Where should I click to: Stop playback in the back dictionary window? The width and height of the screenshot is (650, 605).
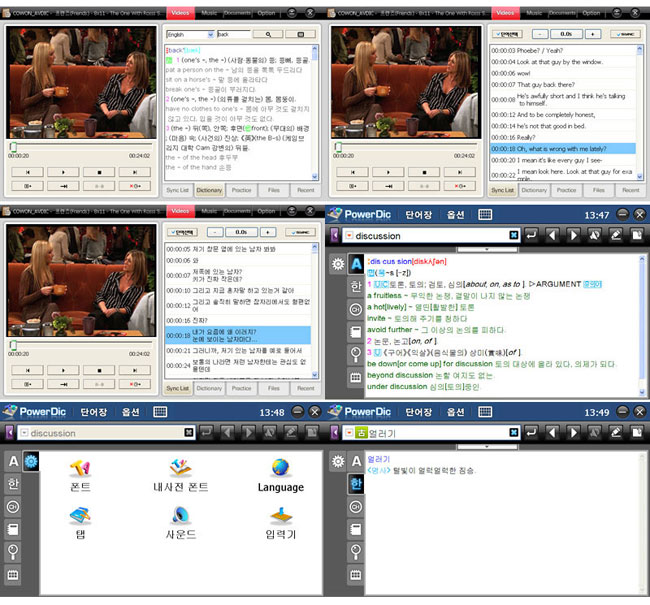(99, 172)
